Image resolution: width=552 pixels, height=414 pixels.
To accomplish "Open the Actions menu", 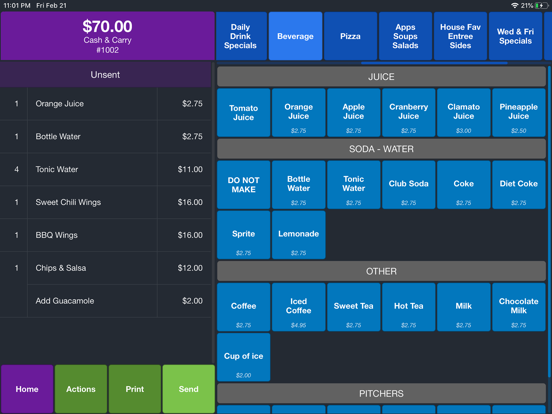I will click(81, 389).
